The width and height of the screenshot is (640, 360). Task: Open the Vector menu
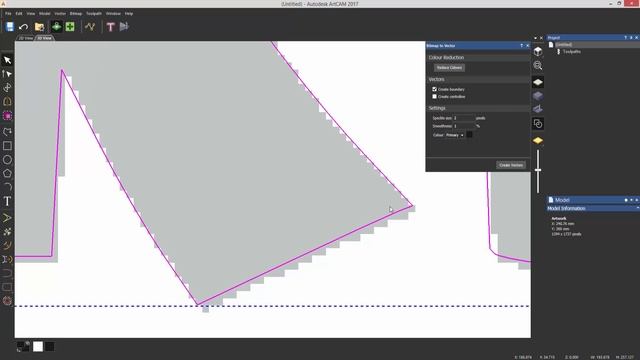click(60, 13)
